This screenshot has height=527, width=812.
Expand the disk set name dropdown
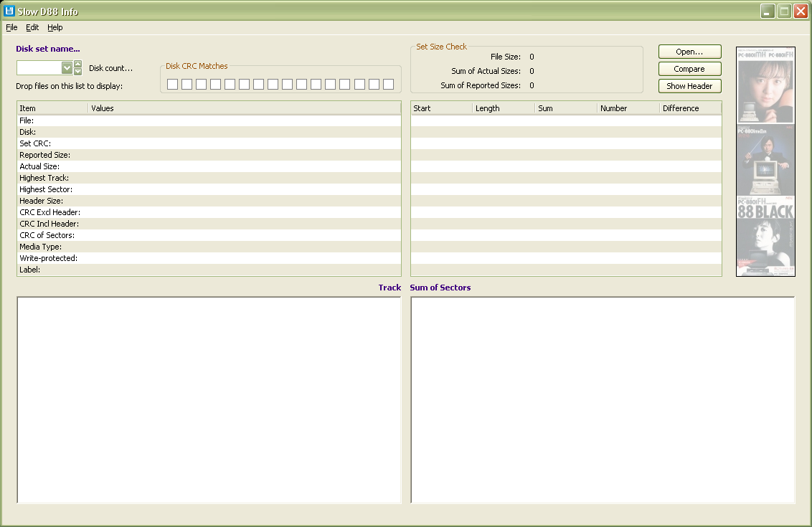67,68
